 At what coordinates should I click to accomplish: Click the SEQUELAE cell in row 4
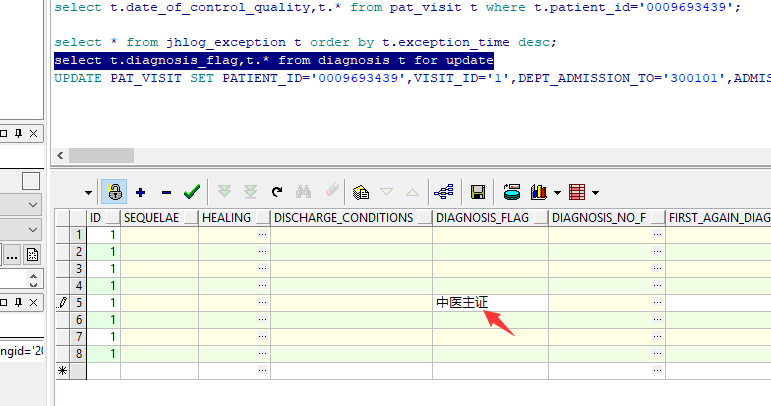(159, 286)
